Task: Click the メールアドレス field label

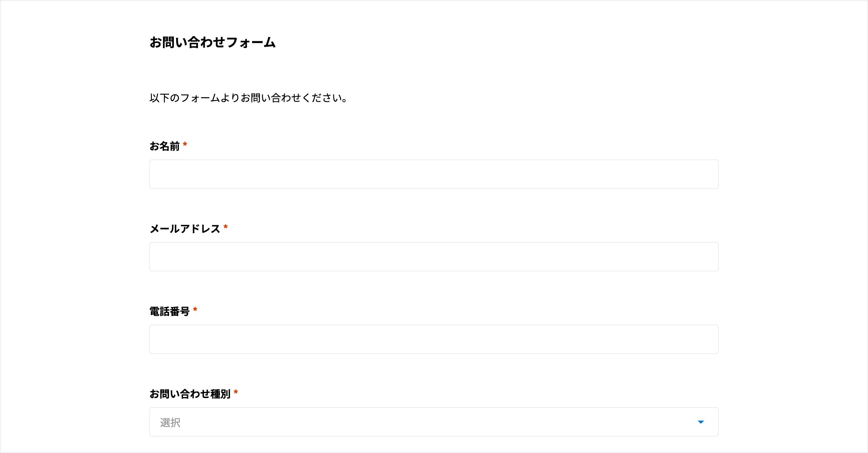Action: click(185, 229)
